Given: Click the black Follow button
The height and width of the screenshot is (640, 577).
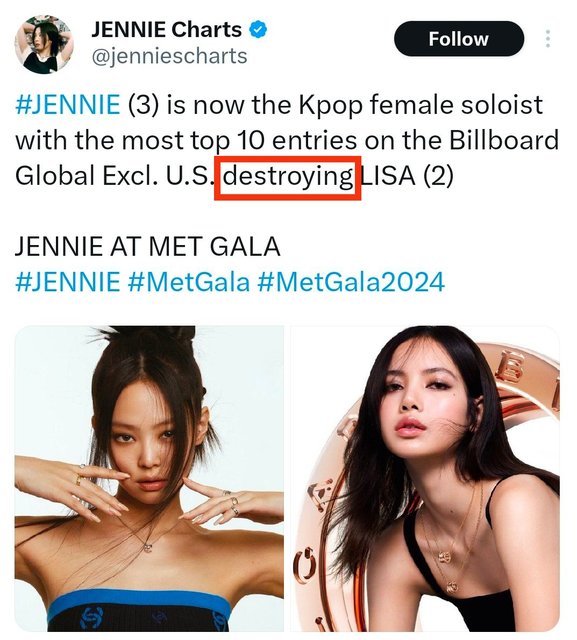Looking at the screenshot, I should (x=459, y=39).
